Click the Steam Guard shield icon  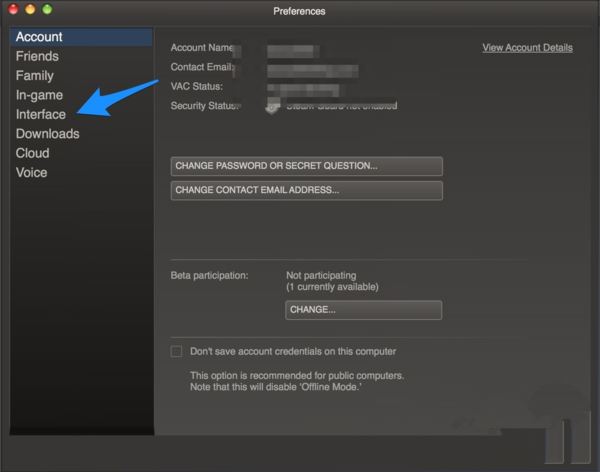click(x=272, y=107)
